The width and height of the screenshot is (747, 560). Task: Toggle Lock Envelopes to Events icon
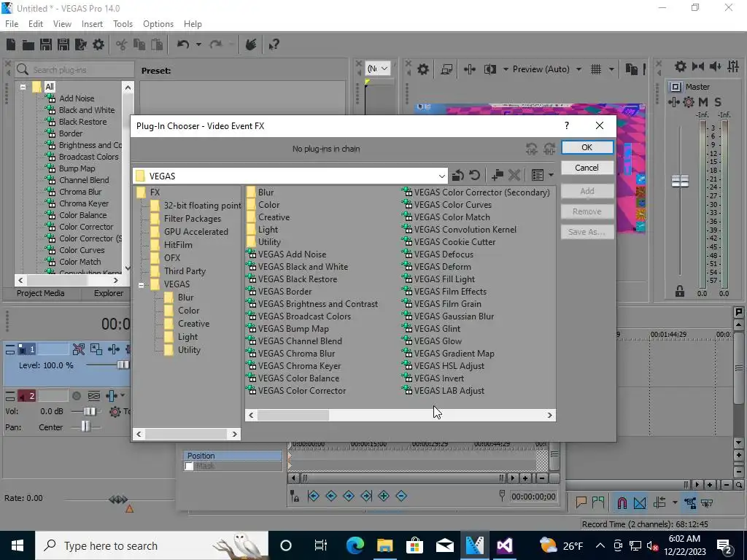click(690, 502)
